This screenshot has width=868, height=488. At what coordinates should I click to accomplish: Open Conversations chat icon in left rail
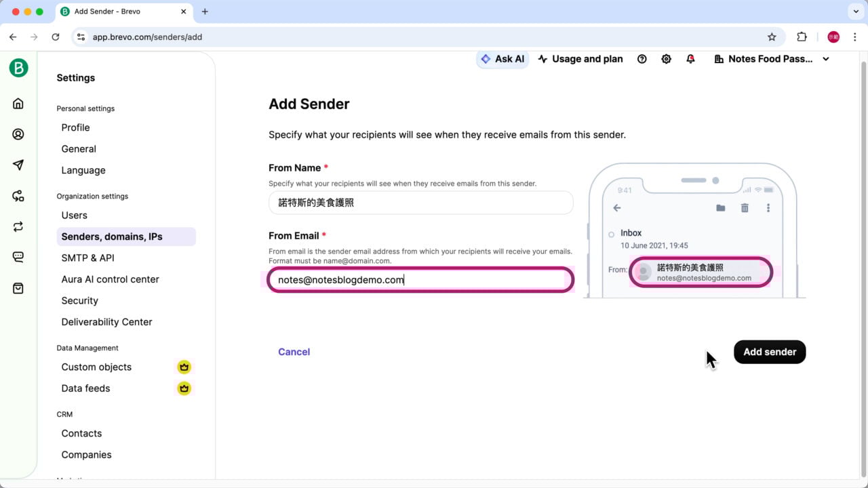coord(18,258)
